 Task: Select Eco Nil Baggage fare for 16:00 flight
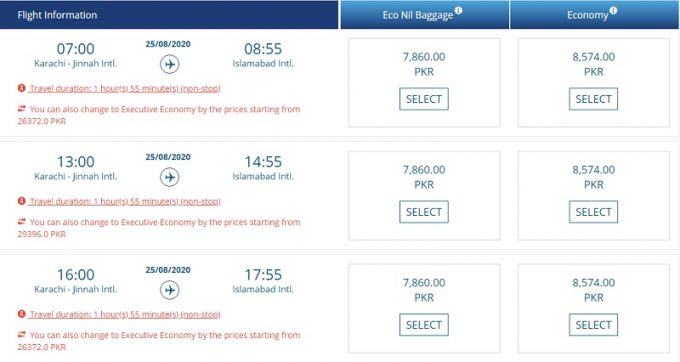(x=424, y=325)
